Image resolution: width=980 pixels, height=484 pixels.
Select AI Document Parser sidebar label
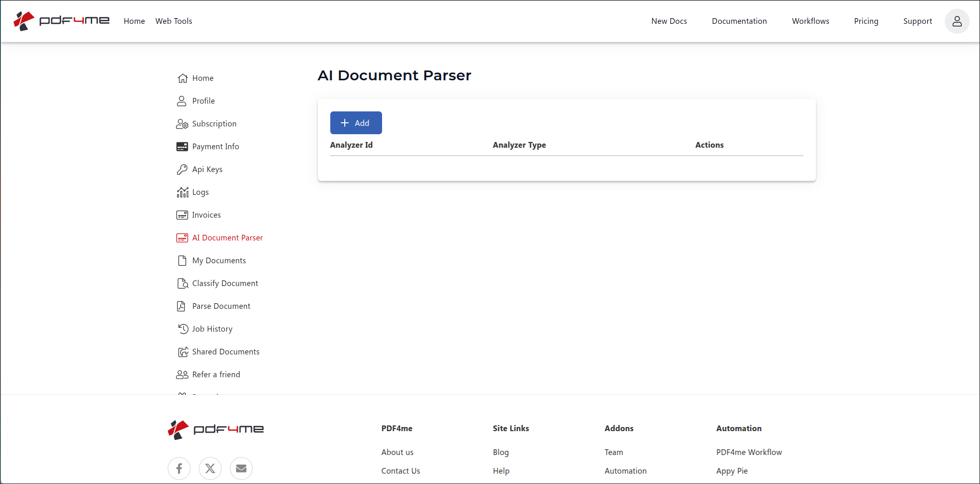pyautogui.click(x=227, y=238)
